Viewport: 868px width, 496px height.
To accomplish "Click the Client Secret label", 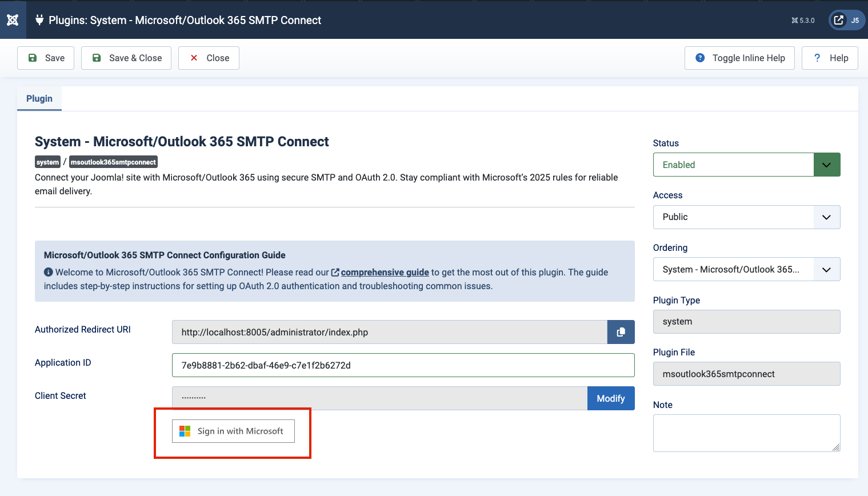I will point(61,395).
